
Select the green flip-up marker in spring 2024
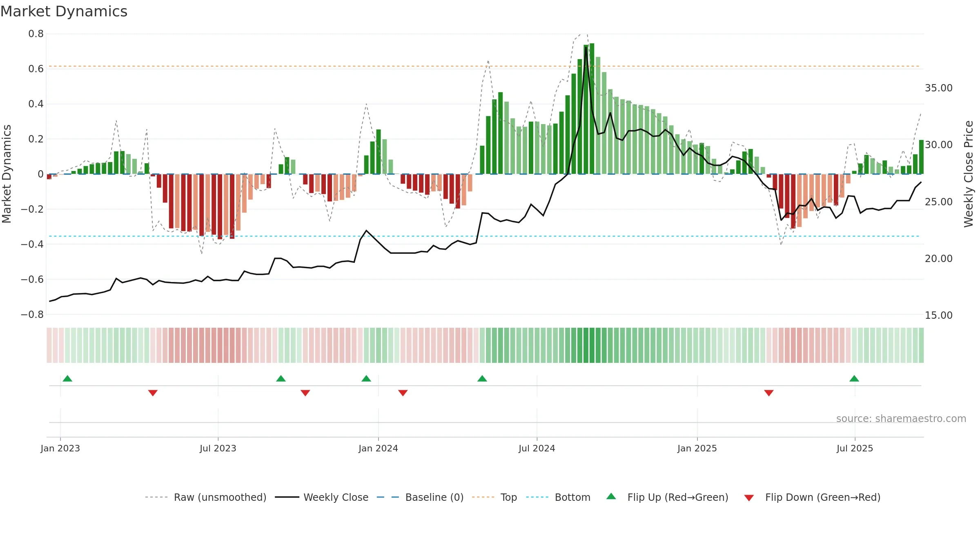click(x=482, y=378)
